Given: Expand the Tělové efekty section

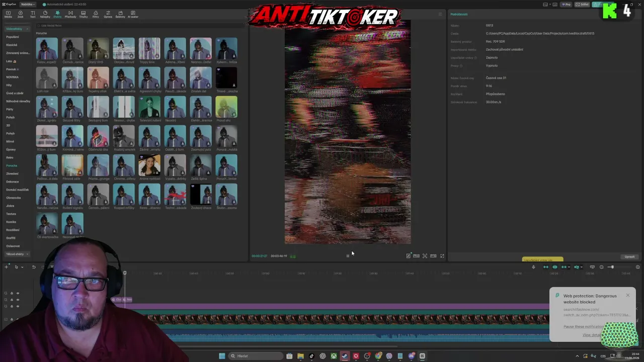Looking at the screenshot, I should point(17,254).
